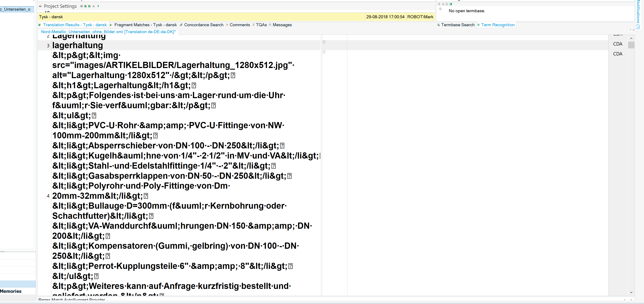Open the Comments panel
Screen dimensions: 644x304
(240, 25)
